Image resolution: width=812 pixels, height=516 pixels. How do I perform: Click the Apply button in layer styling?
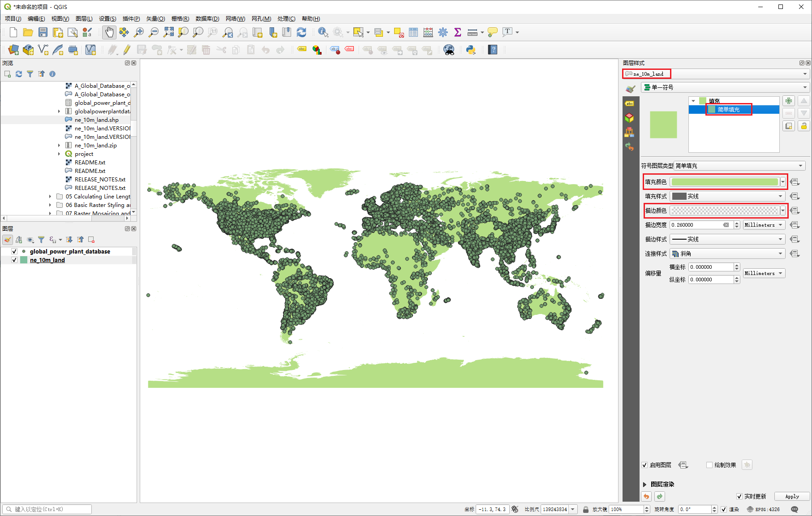(792, 496)
